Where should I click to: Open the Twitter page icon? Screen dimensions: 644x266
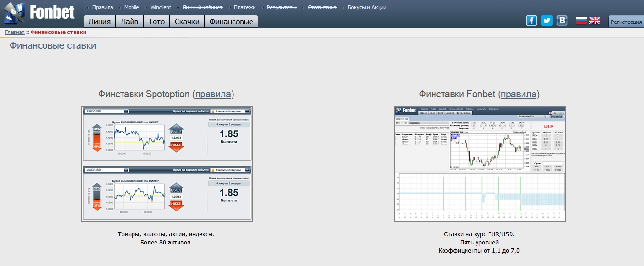coord(547,21)
